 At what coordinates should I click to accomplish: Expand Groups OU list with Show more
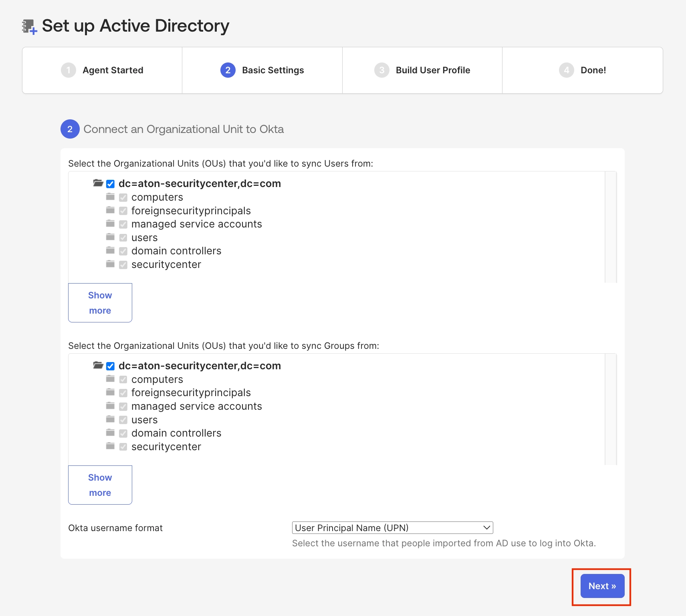[x=100, y=485]
